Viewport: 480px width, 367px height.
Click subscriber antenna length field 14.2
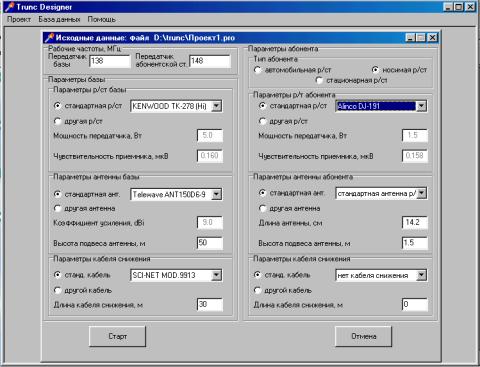tap(415, 222)
